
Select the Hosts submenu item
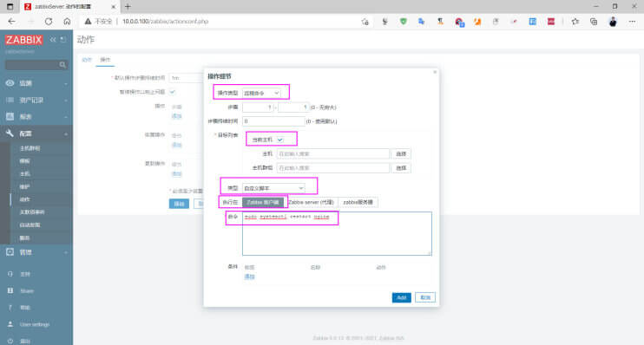[24, 174]
